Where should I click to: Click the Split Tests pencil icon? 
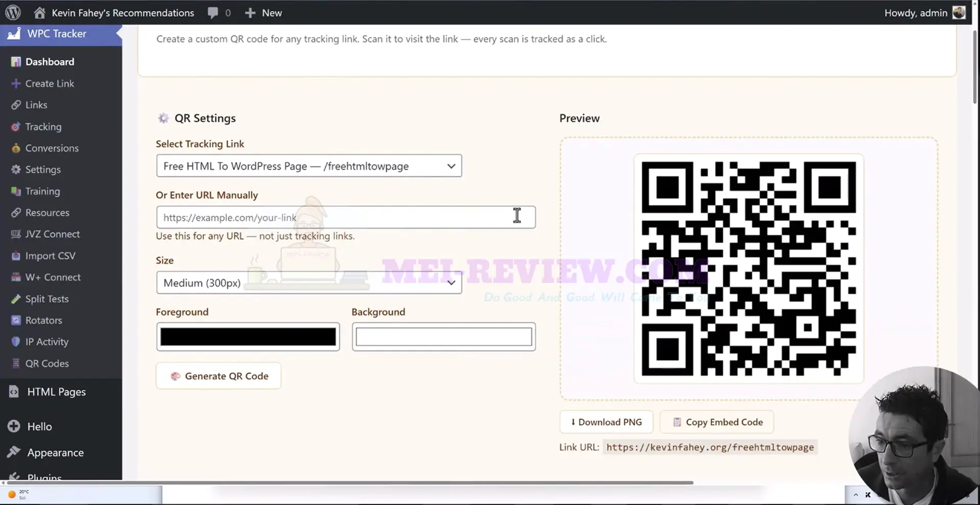pos(16,299)
